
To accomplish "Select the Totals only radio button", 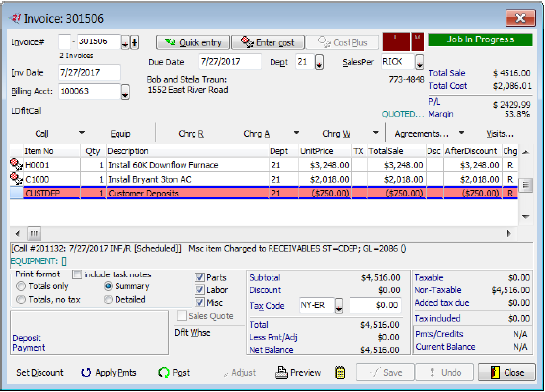I will click(x=21, y=286).
